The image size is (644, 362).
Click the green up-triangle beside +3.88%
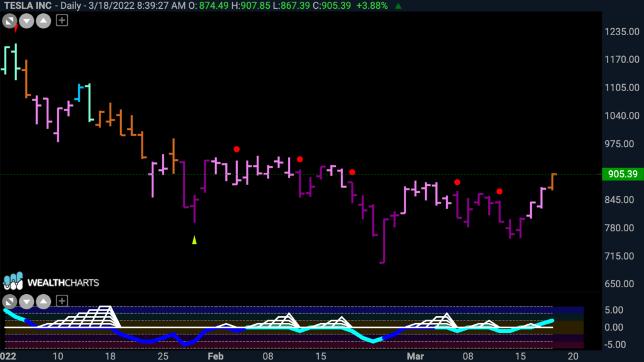pyautogui.click(x=398, y=6)
